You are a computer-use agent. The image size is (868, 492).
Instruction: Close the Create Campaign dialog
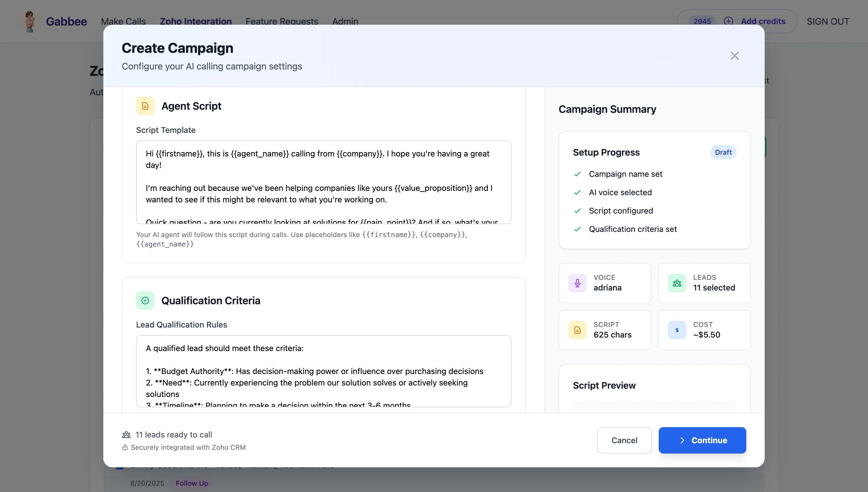[735, 56]
